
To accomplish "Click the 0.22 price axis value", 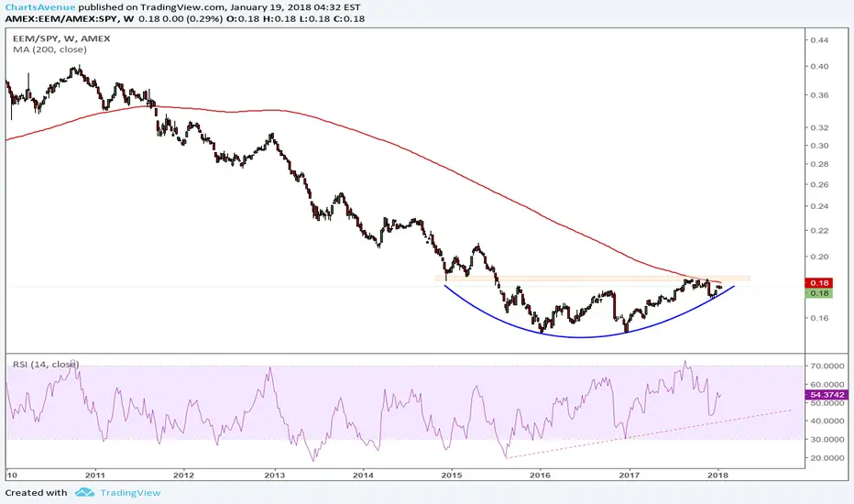I will (x=819, y=231).
